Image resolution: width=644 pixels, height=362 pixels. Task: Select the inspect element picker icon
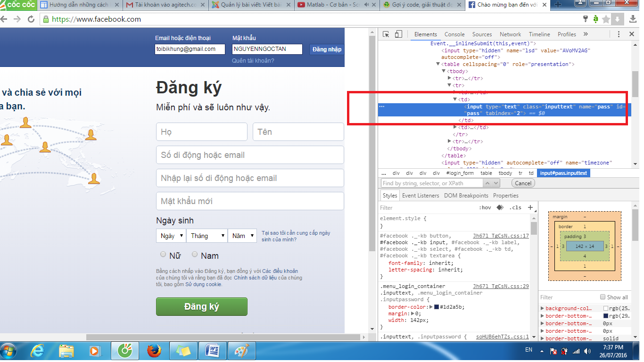click(x=386, y=34)
